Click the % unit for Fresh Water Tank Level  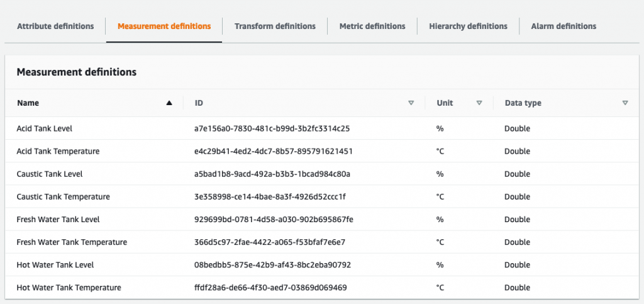(440, 220)
